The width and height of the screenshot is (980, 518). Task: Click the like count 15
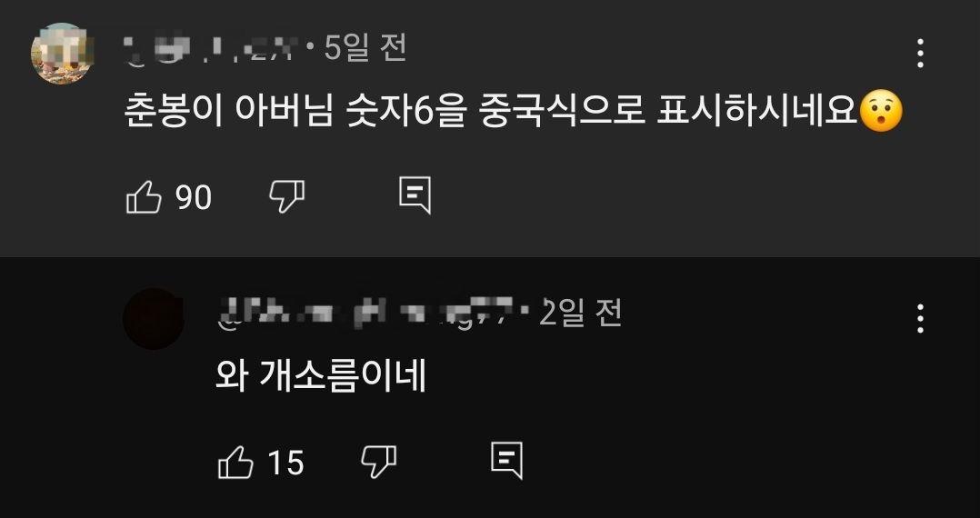(x=285, y=463)
